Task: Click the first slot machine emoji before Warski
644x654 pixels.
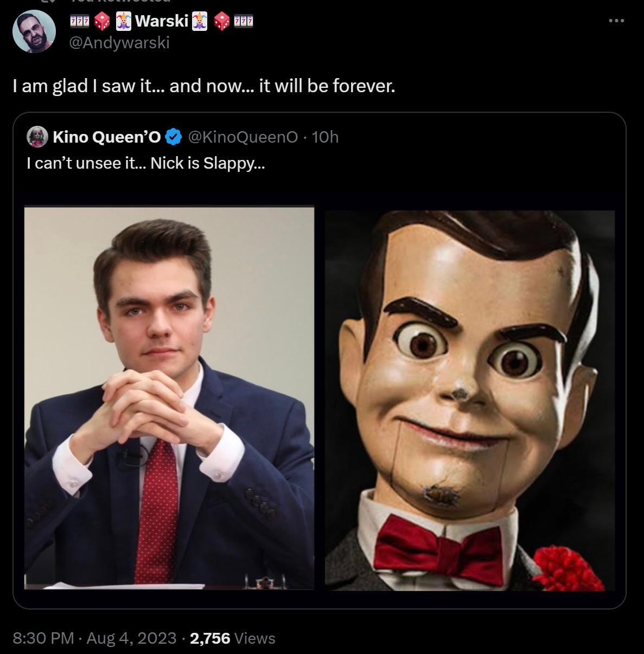Action: pos(80,21)
